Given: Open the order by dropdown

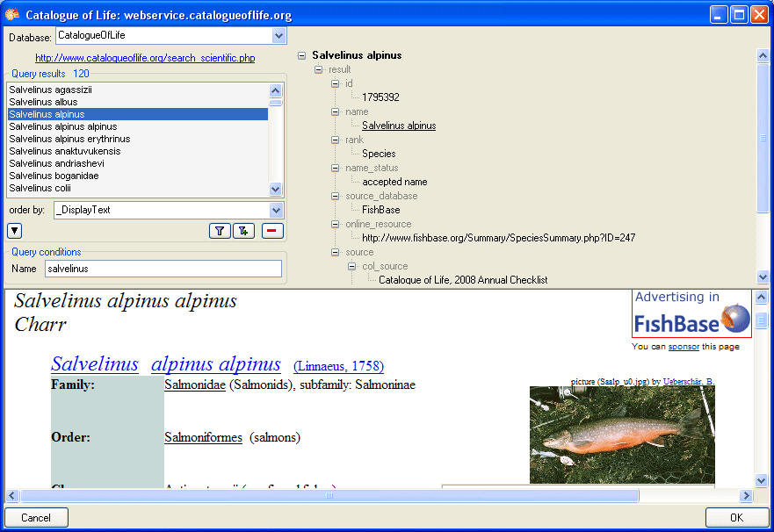Looking at the screenshot, I should [x=277, y=210].
